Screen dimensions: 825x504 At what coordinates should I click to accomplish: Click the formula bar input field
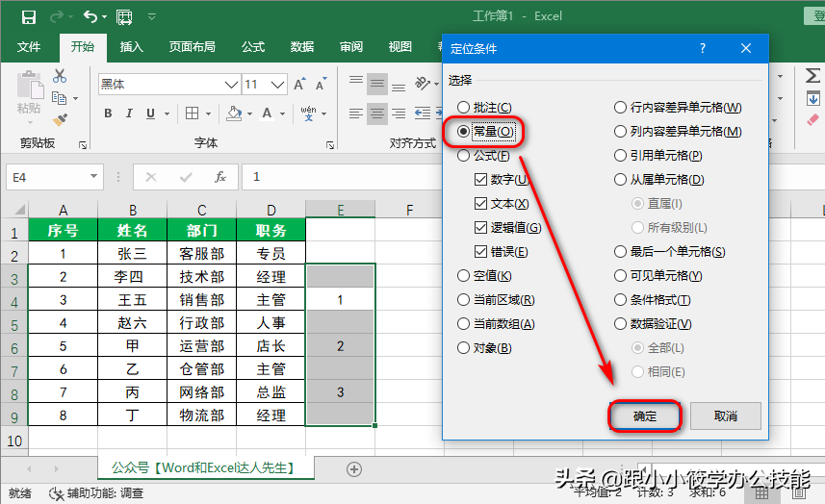coord(342,177)
